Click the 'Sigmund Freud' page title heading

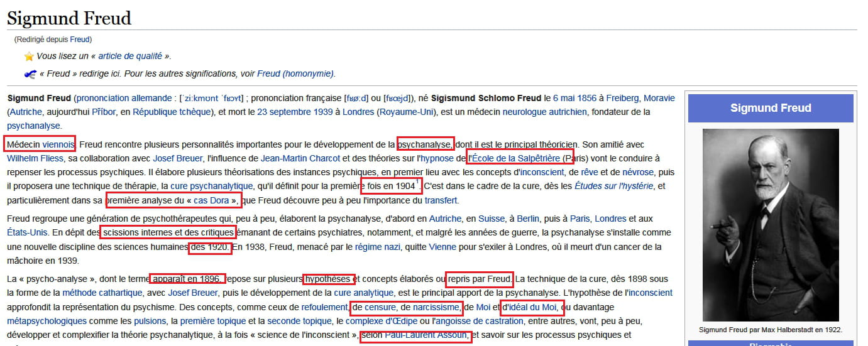coord(69,18)
